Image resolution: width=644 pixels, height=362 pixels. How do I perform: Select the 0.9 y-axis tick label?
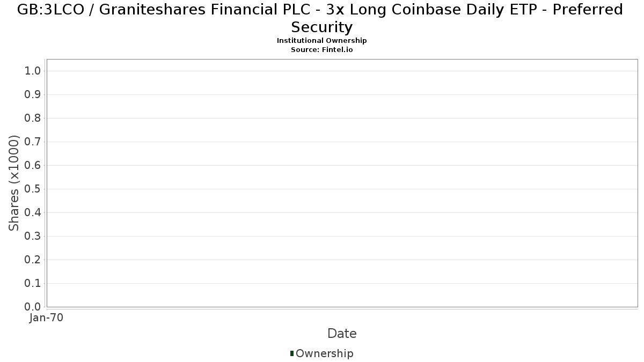tap(33, 95)
